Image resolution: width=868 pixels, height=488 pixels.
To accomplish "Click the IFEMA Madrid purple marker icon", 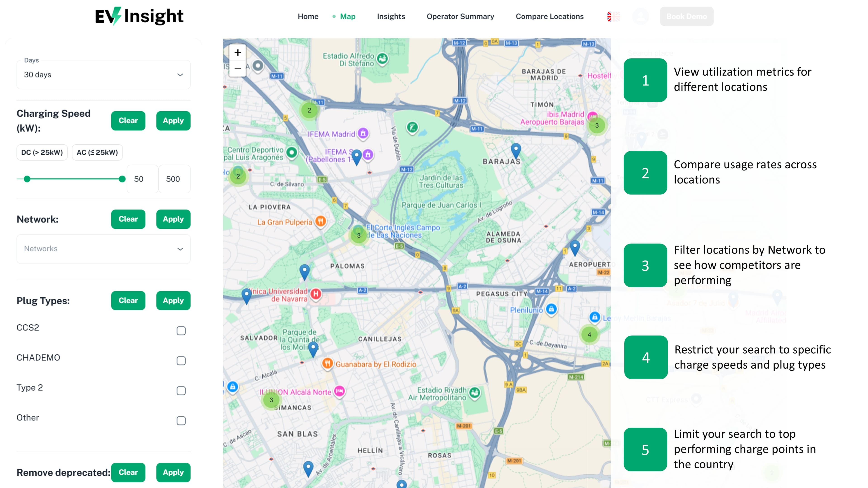I will (x=363, y=134).
